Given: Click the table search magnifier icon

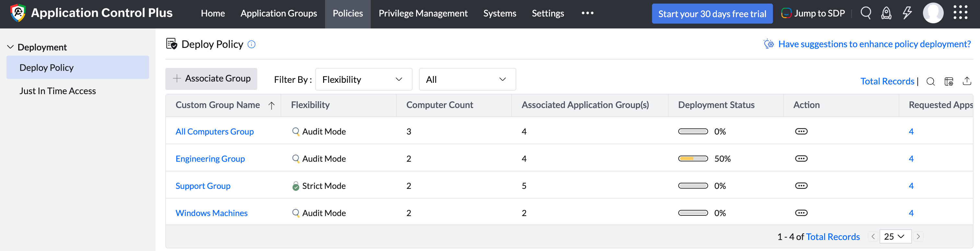Looking at the screenshot, I should 930,81.
